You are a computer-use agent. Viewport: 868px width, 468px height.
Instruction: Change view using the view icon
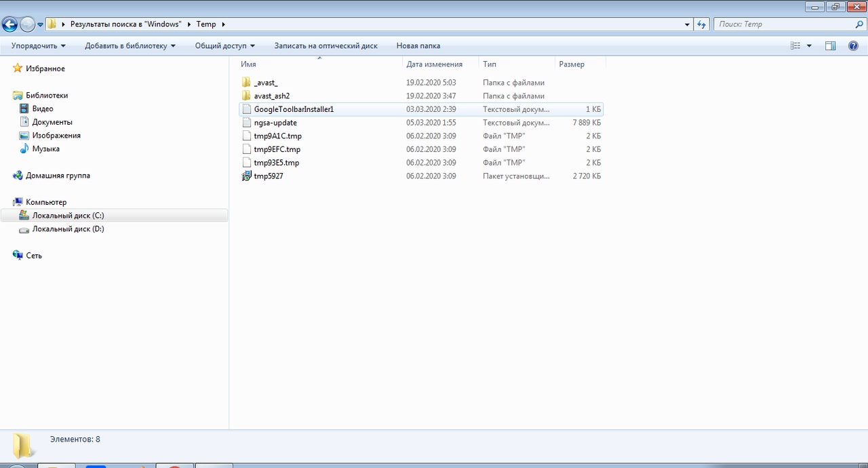point(795,45)
